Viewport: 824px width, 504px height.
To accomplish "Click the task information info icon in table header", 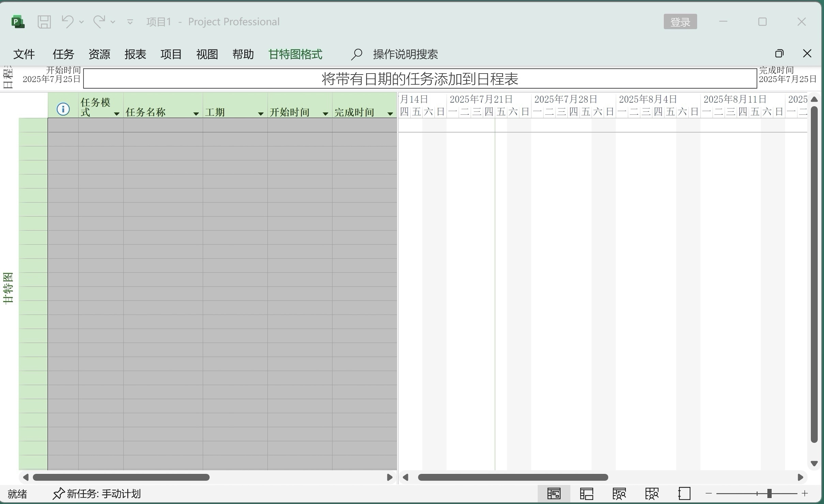I will click(63, 109).
